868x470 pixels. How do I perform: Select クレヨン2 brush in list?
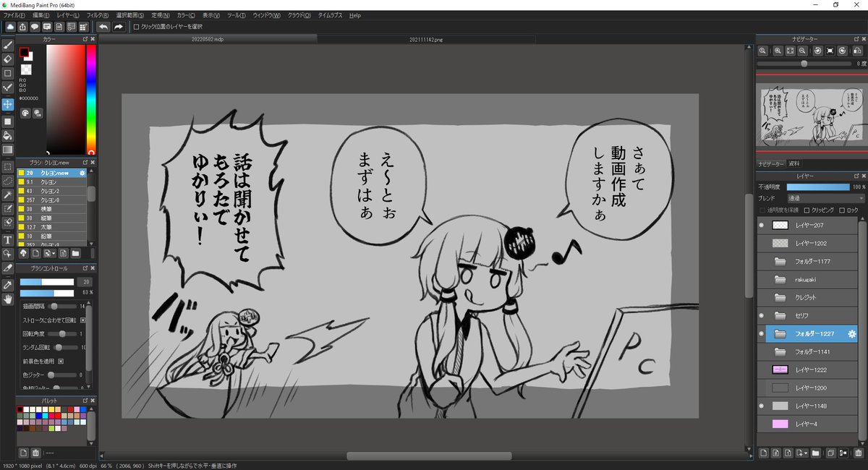51,191
